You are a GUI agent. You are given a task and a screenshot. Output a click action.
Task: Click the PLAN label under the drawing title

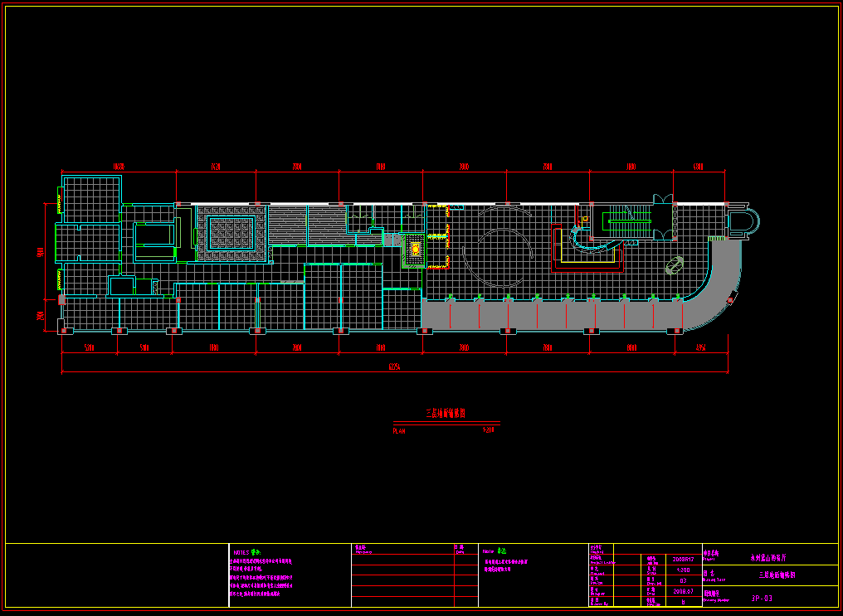[x=399, y=431]
